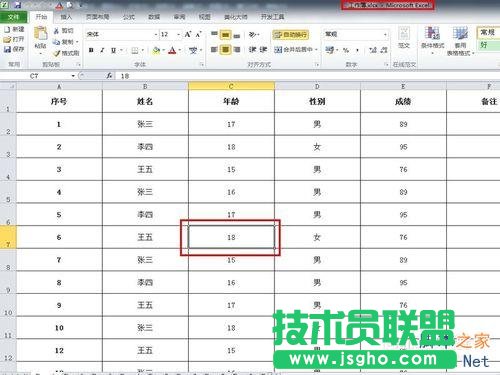Open the font size dropdown showing 12
This screenshot has width=500, height=375.
pos(178,34)
